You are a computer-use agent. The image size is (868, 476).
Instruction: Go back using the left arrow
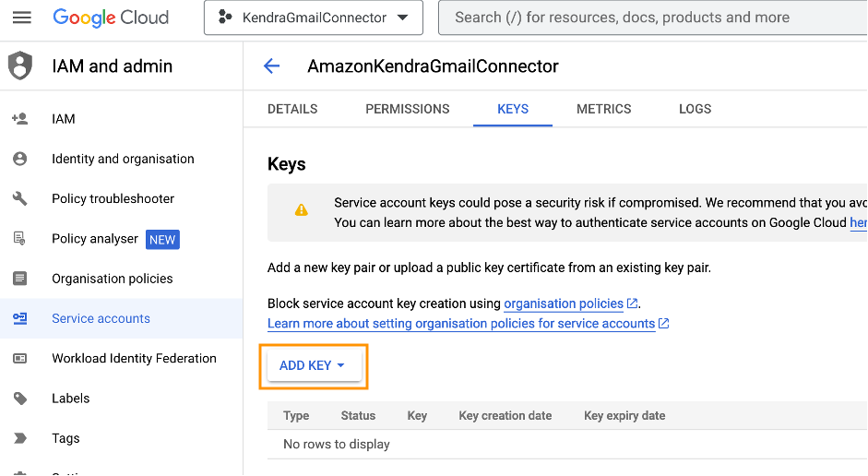click(271, 66)
